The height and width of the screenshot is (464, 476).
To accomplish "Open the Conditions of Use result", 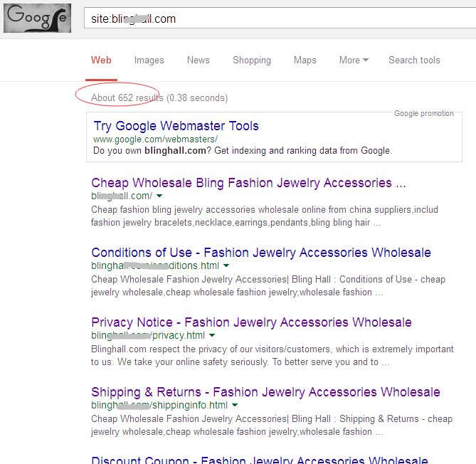I will click(261, 253).
